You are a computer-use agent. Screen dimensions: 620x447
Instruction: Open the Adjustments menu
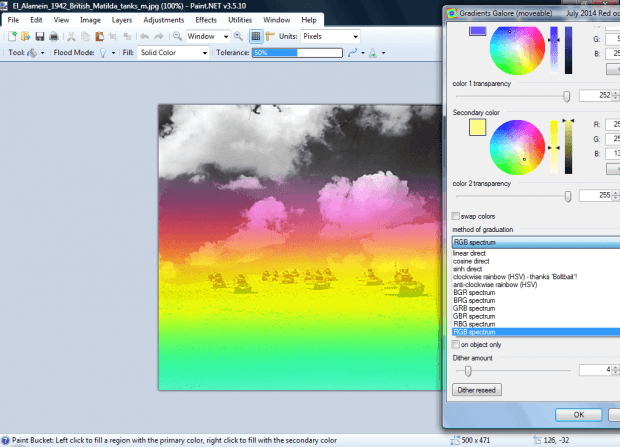tap(163, 20)
